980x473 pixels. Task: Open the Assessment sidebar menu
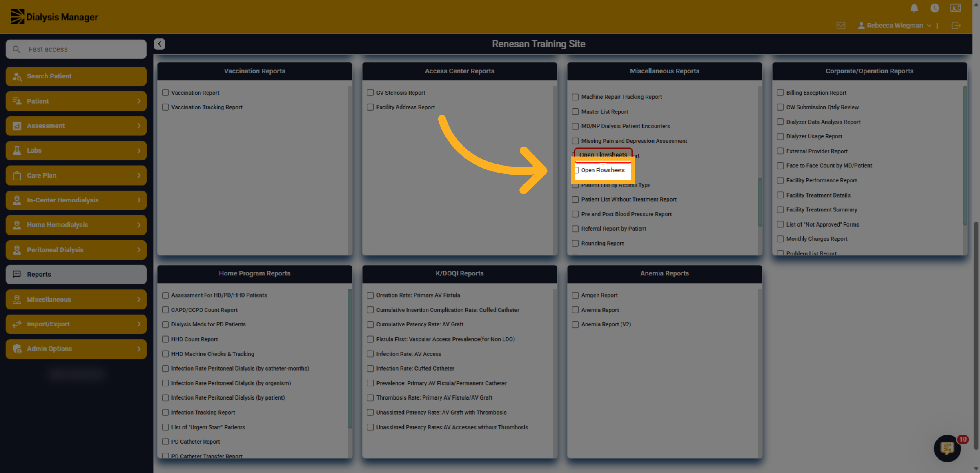76,126
